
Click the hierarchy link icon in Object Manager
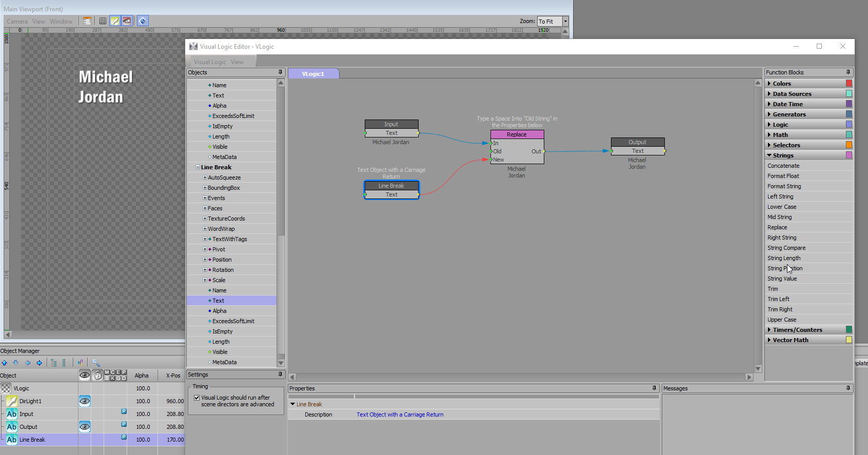(x=81, y=363)
